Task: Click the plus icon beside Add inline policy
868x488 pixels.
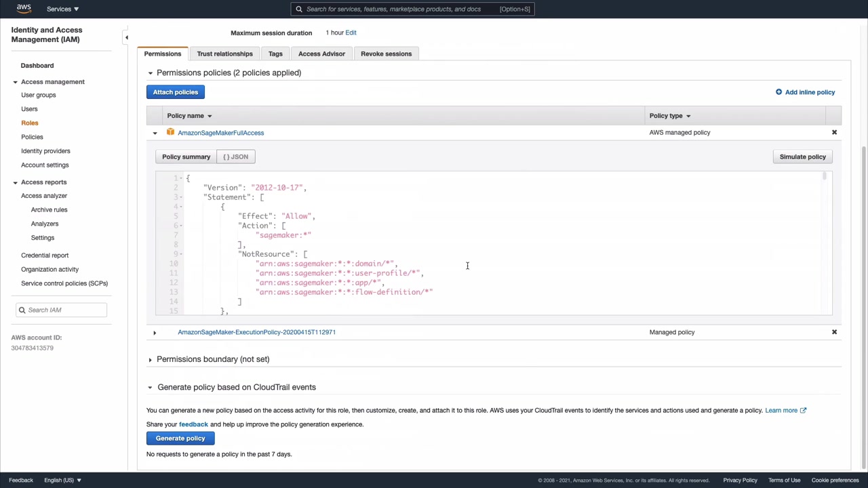Action: 778,92
